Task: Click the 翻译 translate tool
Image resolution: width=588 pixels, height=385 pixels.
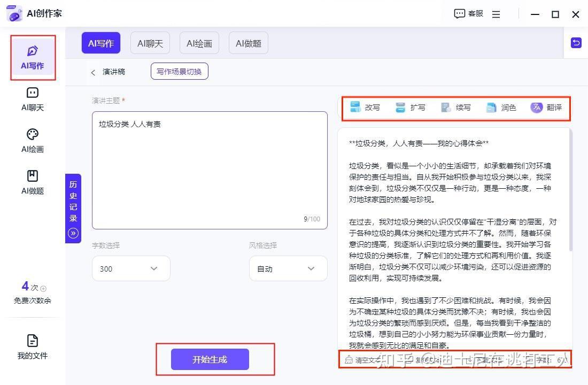Action: point(546,107)
